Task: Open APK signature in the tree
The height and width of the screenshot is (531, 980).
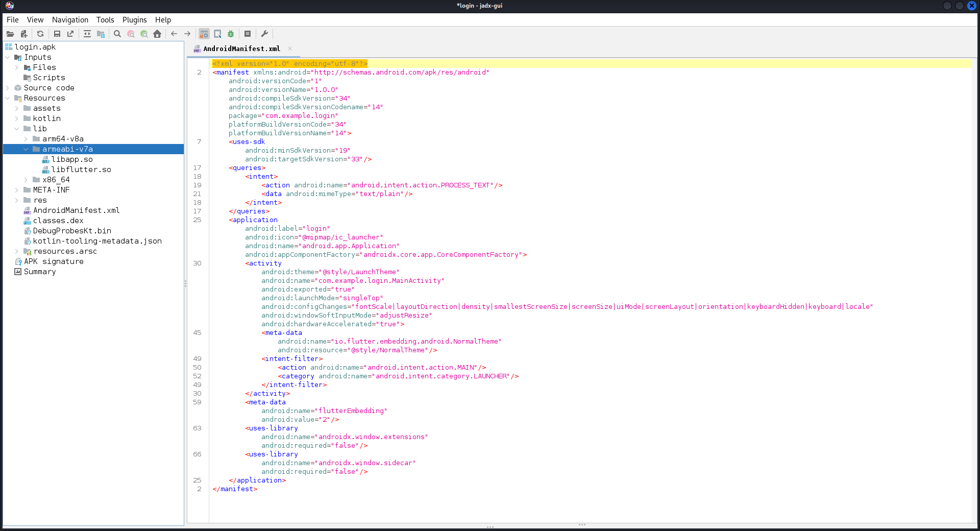Action: click(54, 261)
